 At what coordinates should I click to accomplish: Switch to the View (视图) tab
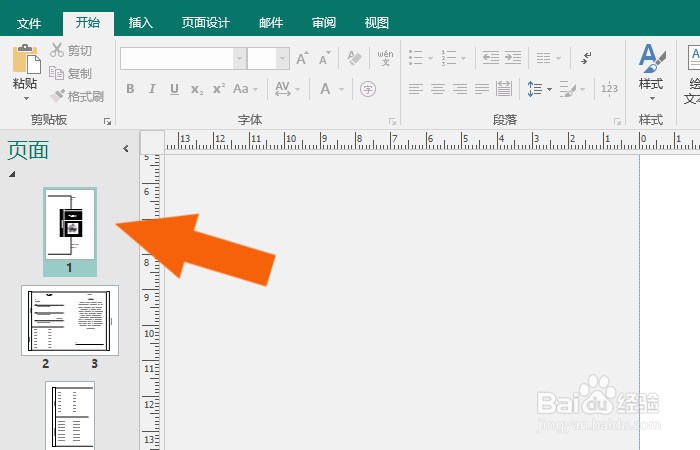point(376,23)
